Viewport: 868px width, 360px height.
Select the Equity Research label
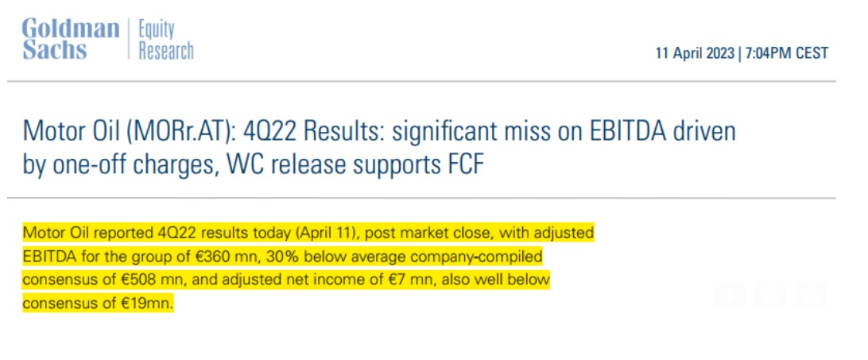(x=166, y=39)
